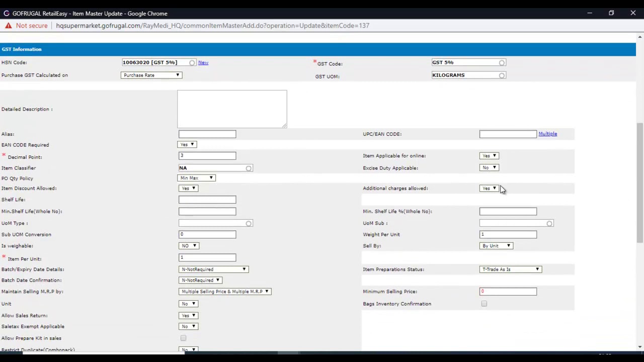Screen dimensions: 644x362
Task: Click the Item Per Unit input field
Action: (207, 258)
